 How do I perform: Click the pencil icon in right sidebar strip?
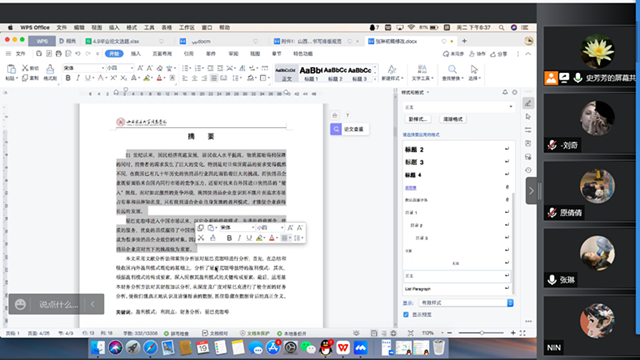tap(528, 103)
